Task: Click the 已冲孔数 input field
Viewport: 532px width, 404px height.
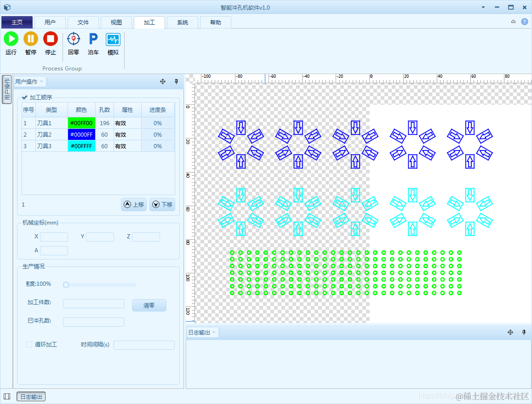Action: [93, 322]
